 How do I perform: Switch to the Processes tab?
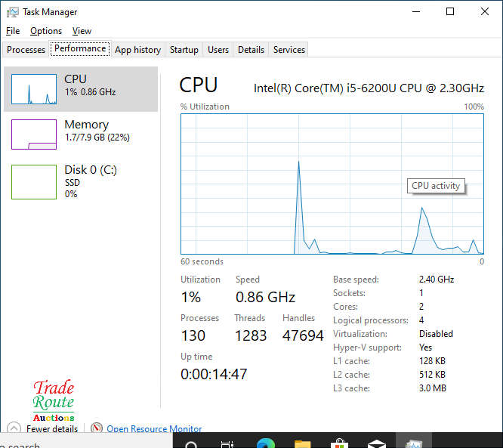click(x=26, y=50)
